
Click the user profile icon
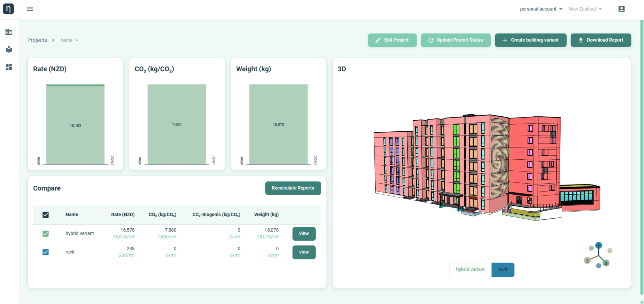621,9
